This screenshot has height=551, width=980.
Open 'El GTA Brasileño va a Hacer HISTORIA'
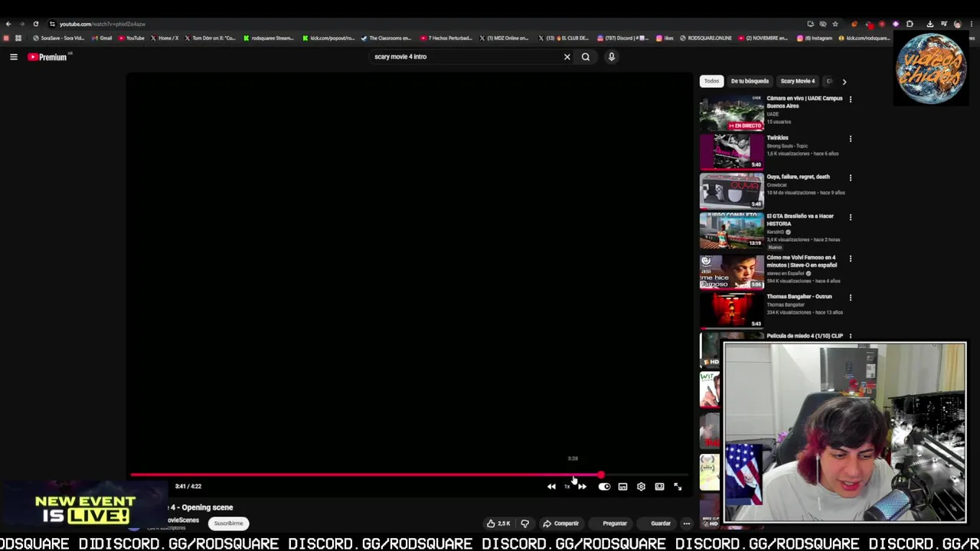pyautogui.click(x=800, y=220)
